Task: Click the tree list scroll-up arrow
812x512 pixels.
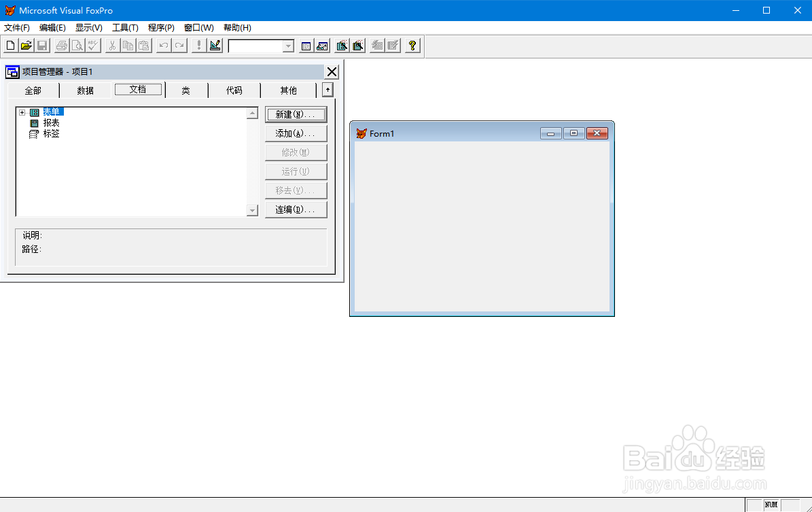Action: click(x=252, y=113)
